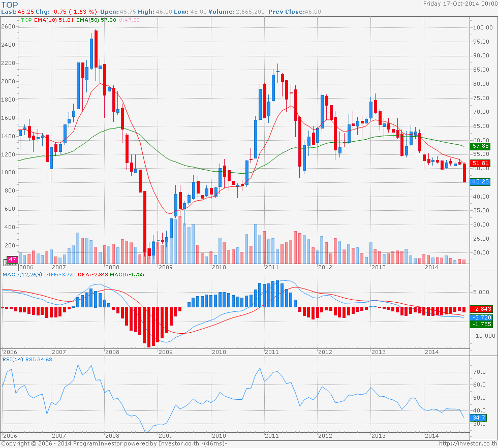Click the Volume figure 2,665,200
This screenshot has width=498, height=448.
tap(250, 12)
